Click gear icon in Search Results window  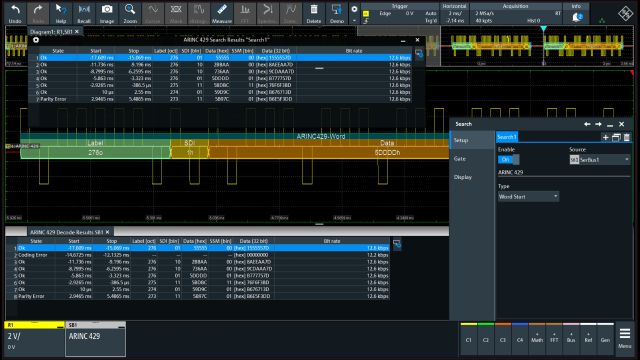[36, 40]
